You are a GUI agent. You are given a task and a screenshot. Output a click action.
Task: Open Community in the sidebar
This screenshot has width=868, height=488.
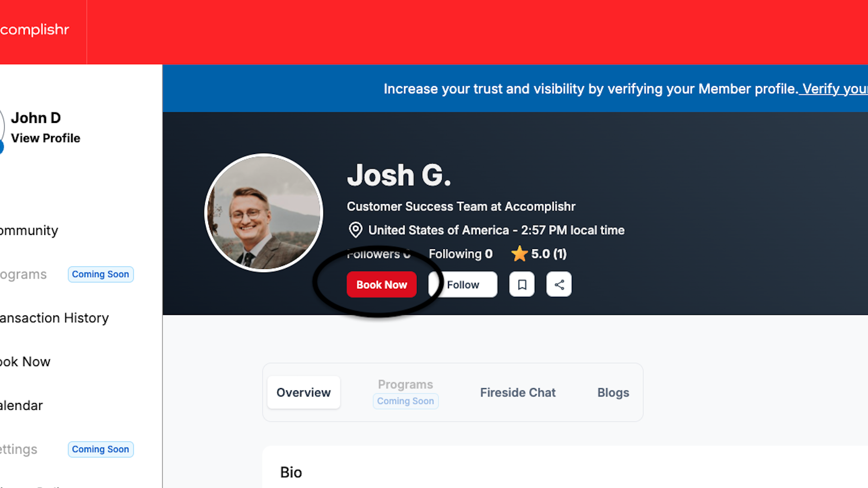tap(29, 230)
